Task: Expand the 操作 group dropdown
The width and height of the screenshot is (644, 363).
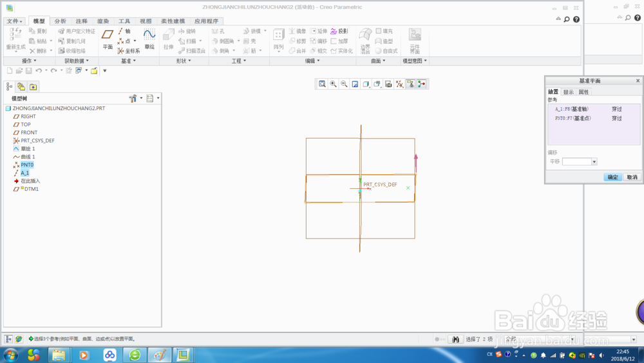Action: coord(29,61)
